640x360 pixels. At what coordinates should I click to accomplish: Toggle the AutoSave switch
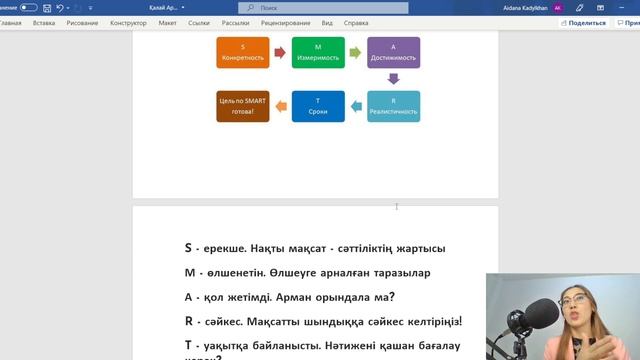28,8
